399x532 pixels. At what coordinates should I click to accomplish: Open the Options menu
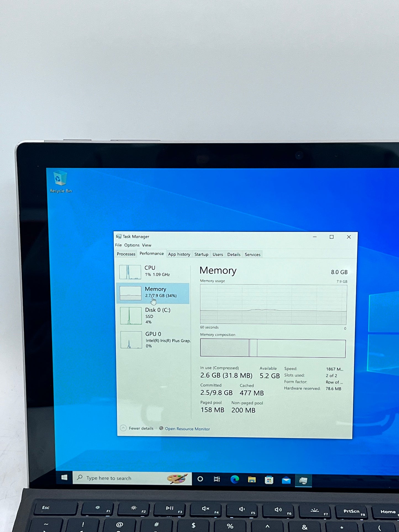click(132, 245)
